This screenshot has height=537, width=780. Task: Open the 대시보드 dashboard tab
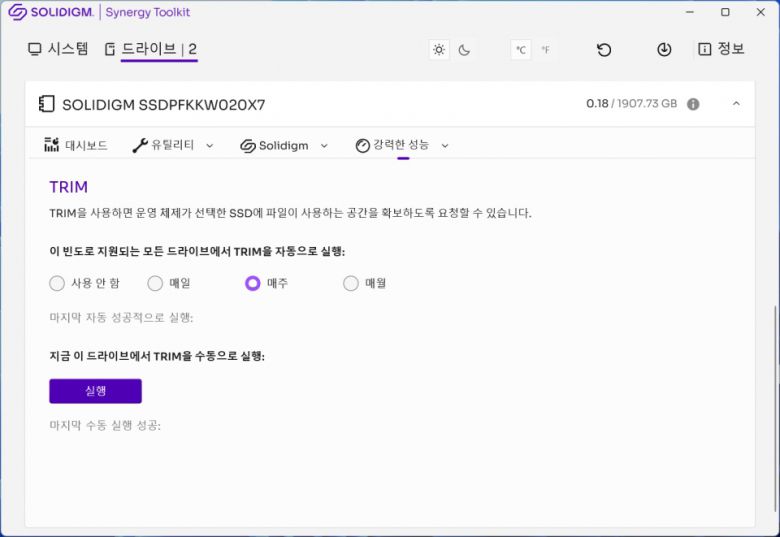coord(76,145)
